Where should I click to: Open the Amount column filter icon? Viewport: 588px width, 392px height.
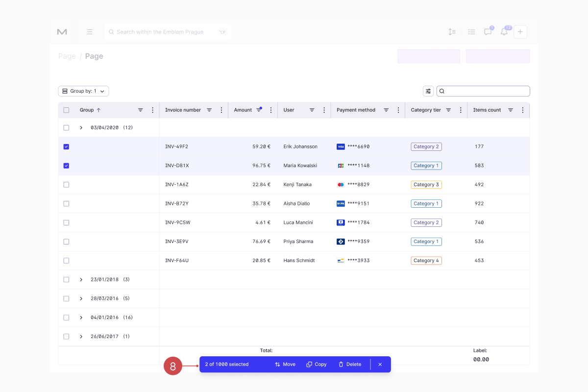click(259, 110)
